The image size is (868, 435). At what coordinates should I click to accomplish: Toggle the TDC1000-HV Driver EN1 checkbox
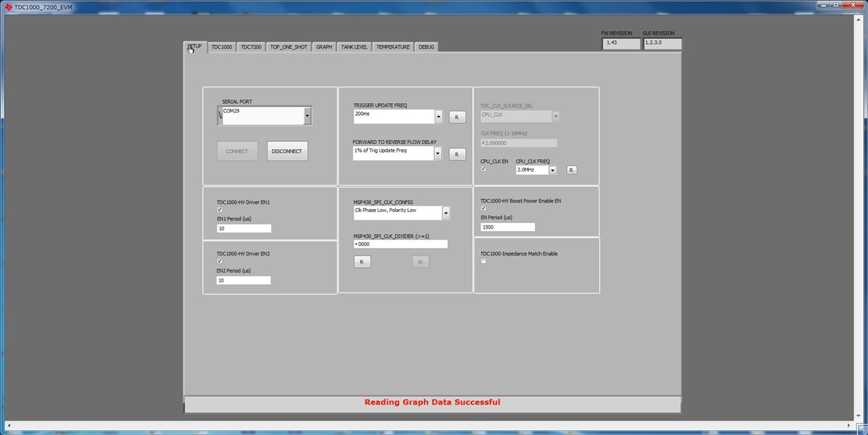click(x=219, y=210)
